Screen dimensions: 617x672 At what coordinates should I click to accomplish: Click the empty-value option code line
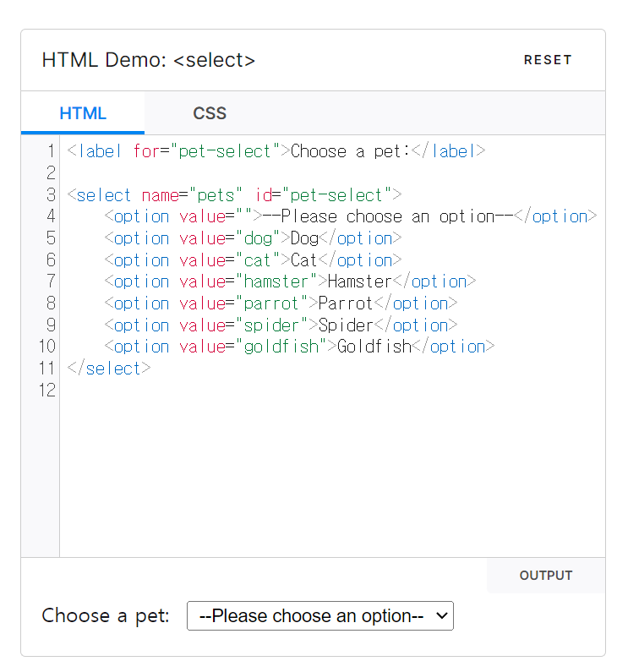click(351, 216)
